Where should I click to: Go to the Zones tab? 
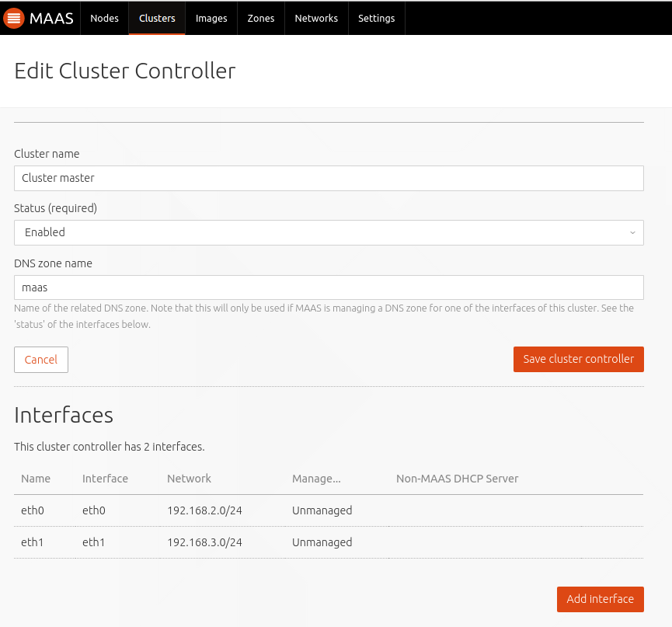coord(260,19)
